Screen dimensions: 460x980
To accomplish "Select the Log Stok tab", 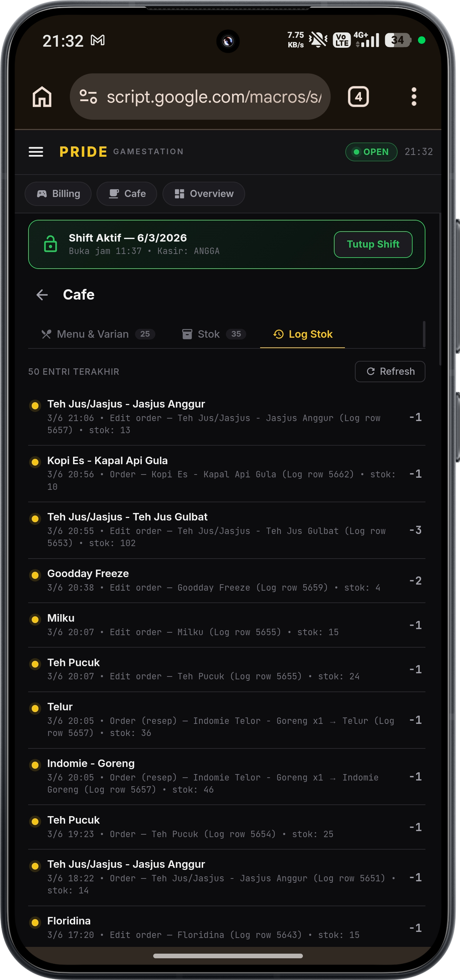I will coord(303,334).
